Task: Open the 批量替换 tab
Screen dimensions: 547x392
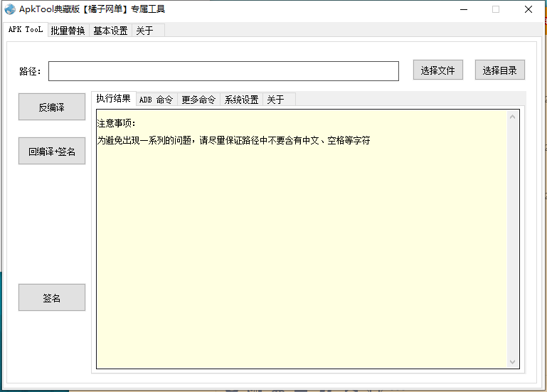Action: coord(68,31)
